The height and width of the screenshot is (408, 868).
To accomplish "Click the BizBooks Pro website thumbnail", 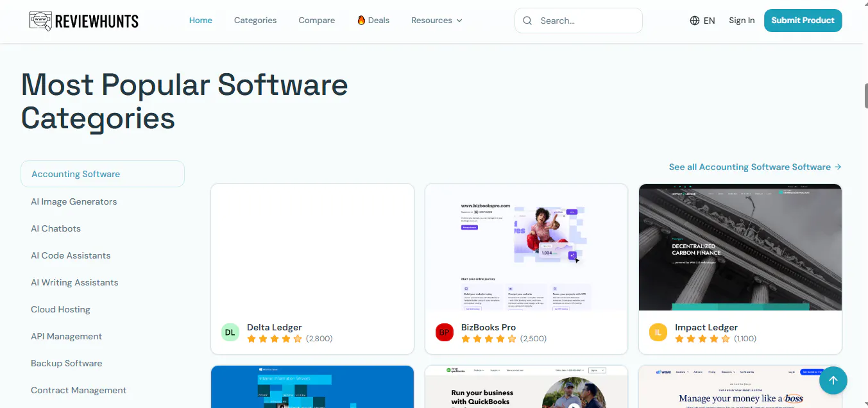I will pos(526,248).
